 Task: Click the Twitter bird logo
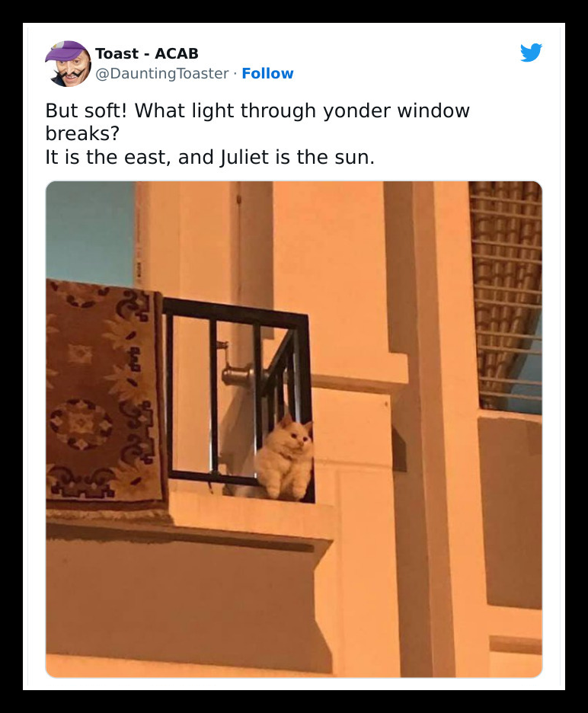coord(531,53)
